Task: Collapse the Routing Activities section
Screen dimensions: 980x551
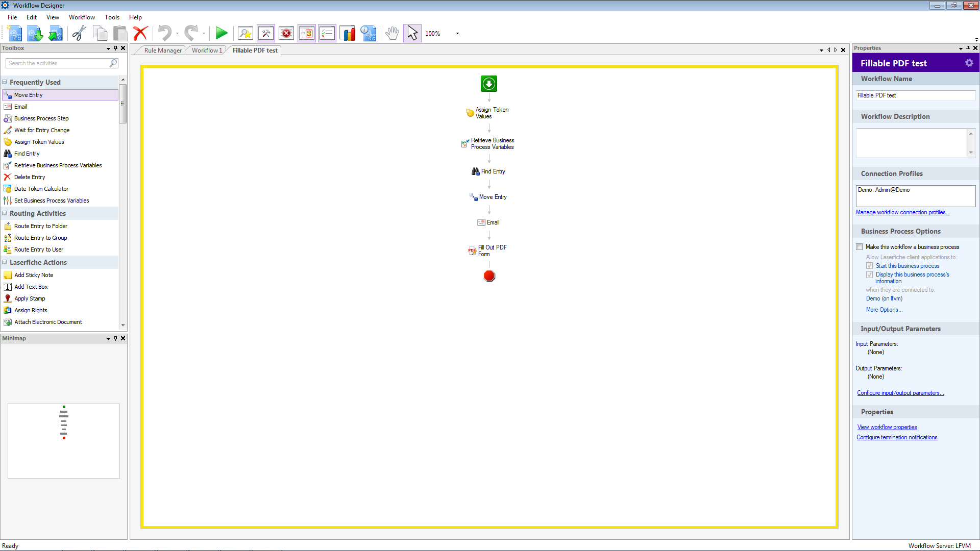Action: [5, 213]
